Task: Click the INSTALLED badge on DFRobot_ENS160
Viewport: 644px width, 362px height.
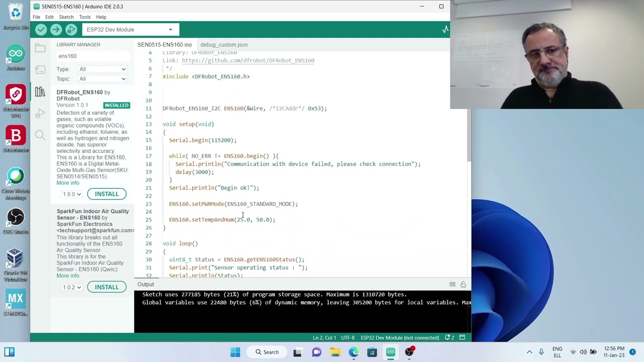Action: [x=117, y=106]
